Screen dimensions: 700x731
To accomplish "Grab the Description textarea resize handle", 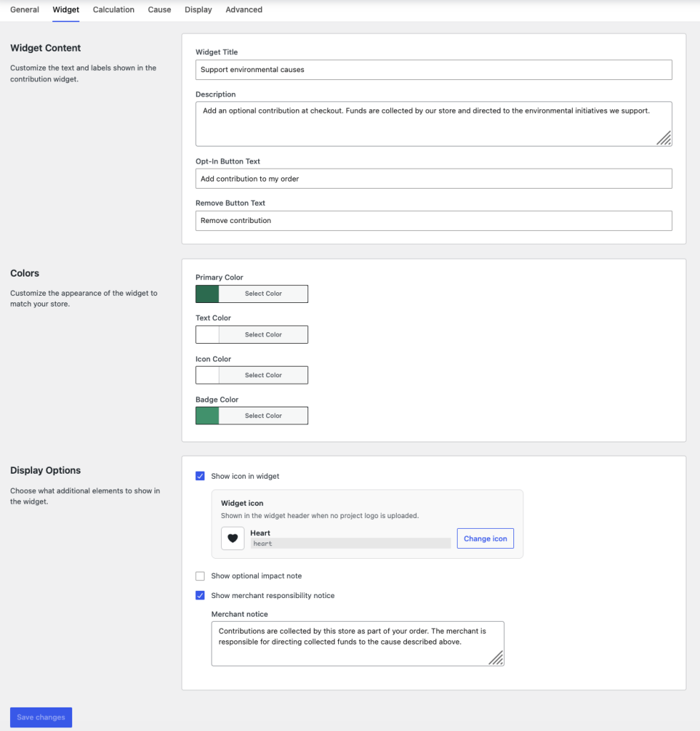I will pyautogui.click(x=664, y=139).
